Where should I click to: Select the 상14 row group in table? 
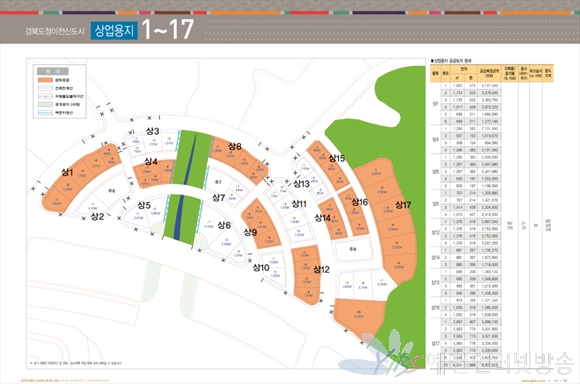point(466,257)
